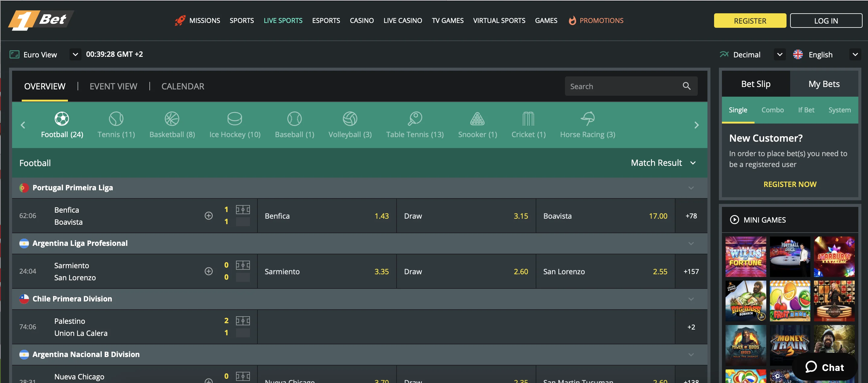Viewport: 868px width, 383px height.
Task: Bet on Boavista at 17.00
Action: coord(605,216)
